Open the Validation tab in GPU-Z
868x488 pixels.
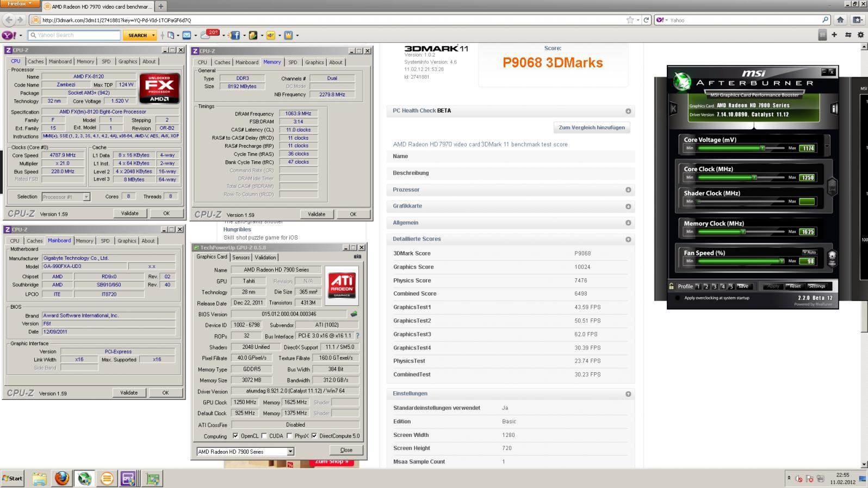pos(265,258)
